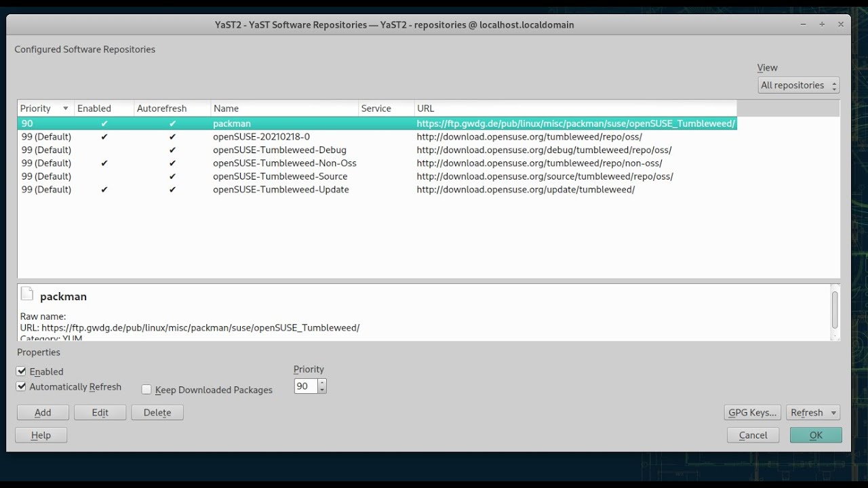Viewport: 868px width, 488px height.
Task: Open the View dropdown showing All repositories
Action: coord(798,85)
